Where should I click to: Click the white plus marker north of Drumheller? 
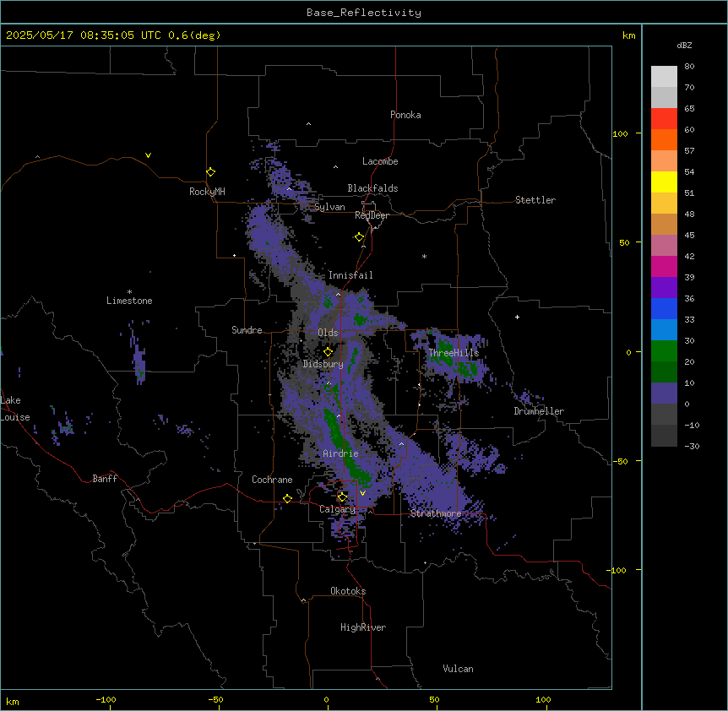click(x=517, y=317)
